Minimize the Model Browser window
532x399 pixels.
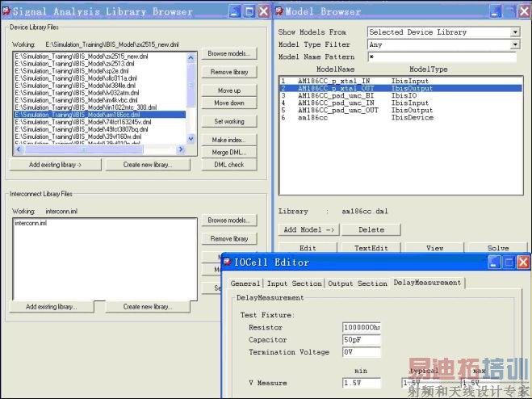496,11
